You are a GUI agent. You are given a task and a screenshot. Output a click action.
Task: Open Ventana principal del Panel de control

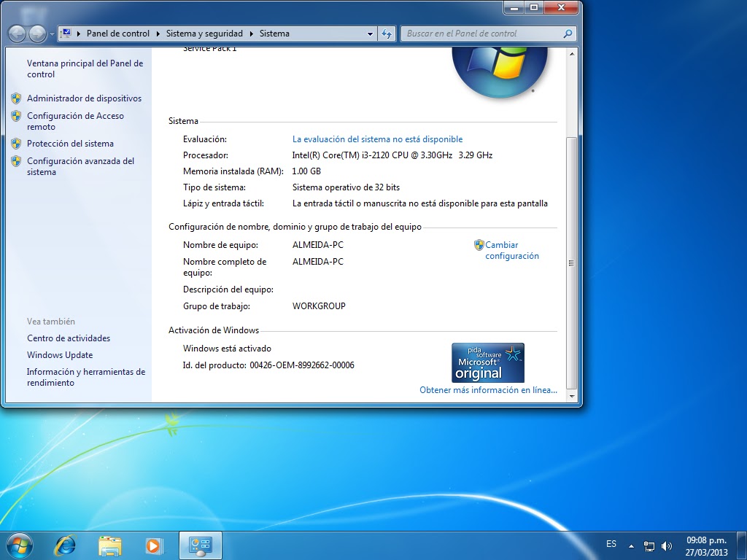(x=85, y=69)
